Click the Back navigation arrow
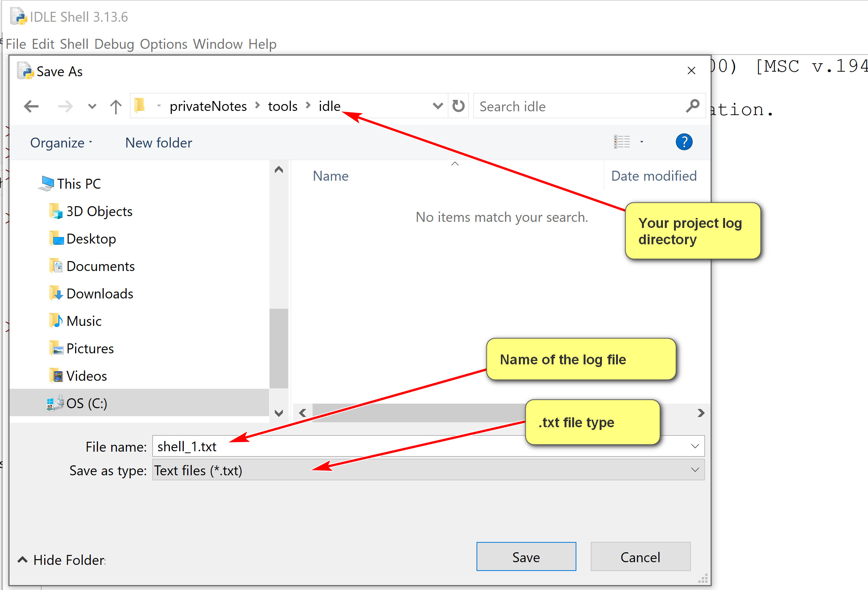This screenshot has width=868, height=590. coord(31,106)
